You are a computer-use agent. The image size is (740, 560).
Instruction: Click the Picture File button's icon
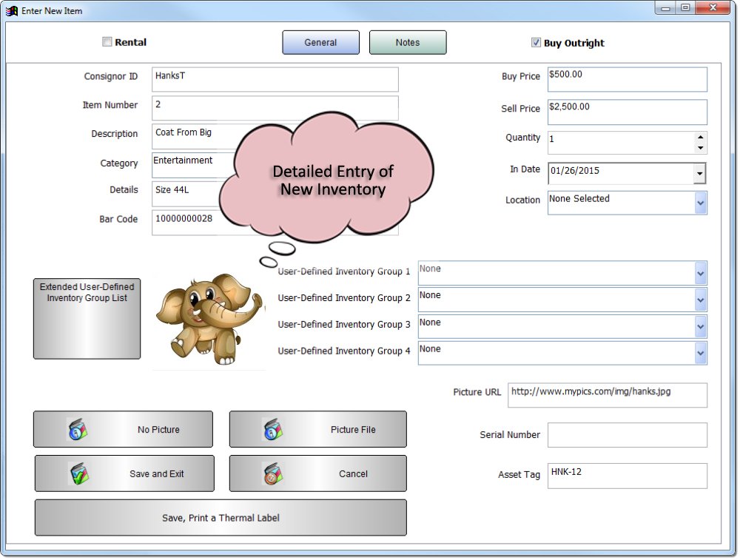[272, 429]
